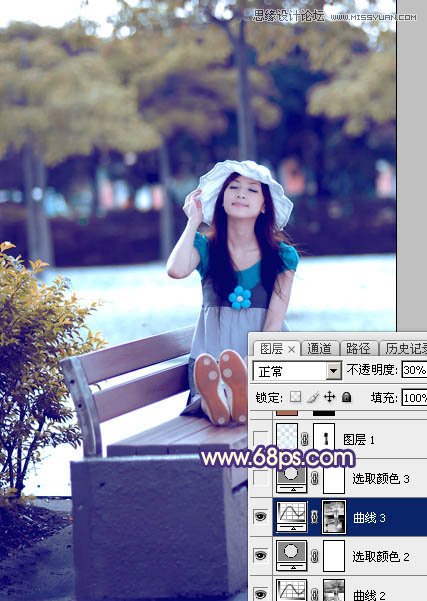Select the 图层 1 layer mask thumbnail
Viewport: 427px width, 601px height.
[x=324, y=439]
